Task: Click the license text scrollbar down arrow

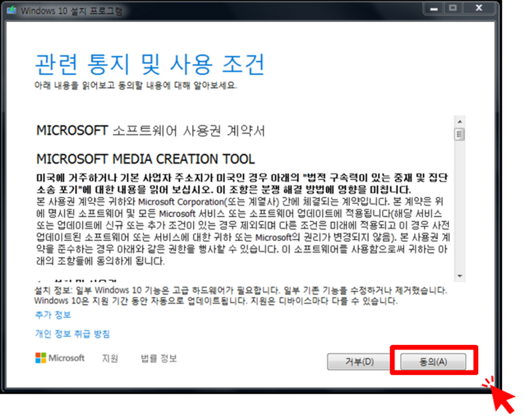Action: coord(460,276)
